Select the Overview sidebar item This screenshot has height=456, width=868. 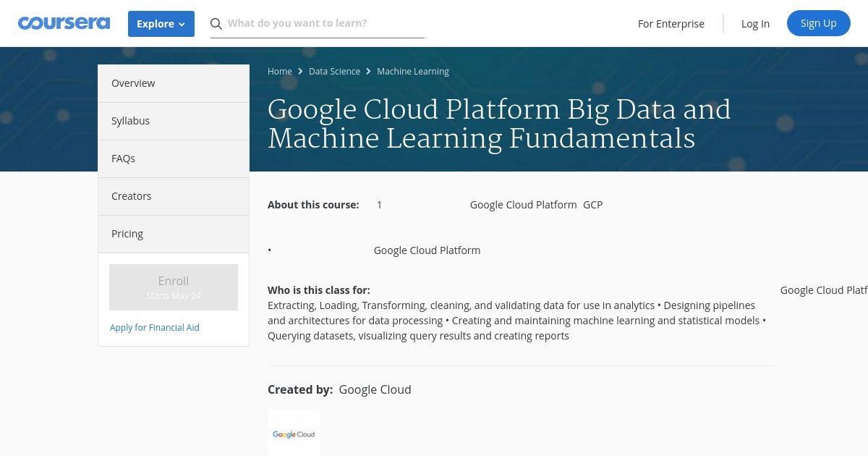(174, 83)
